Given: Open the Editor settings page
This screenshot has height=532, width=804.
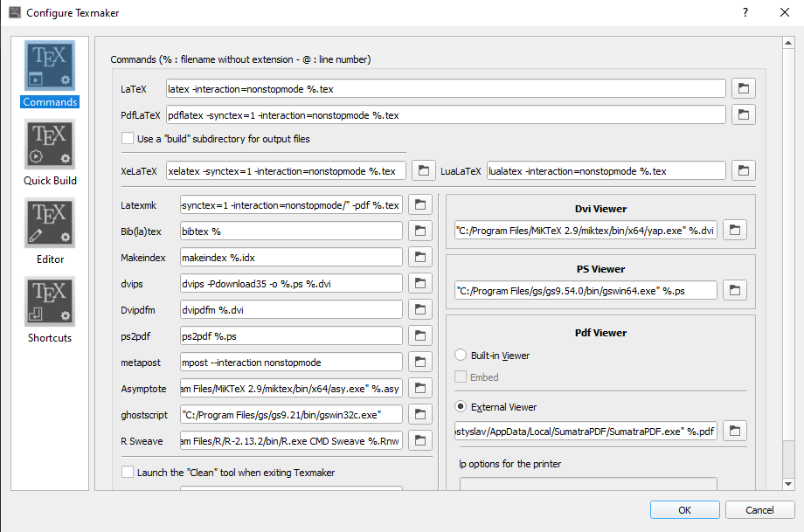Looking at the screenshot, I should [50, 231].
